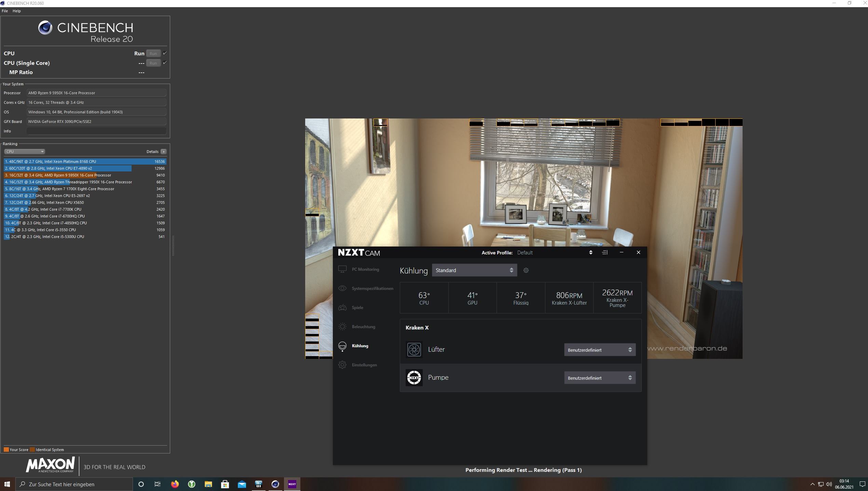
Task: Open PC Monitoring in NZXT CAM sidebar
Action: (365, 269)
